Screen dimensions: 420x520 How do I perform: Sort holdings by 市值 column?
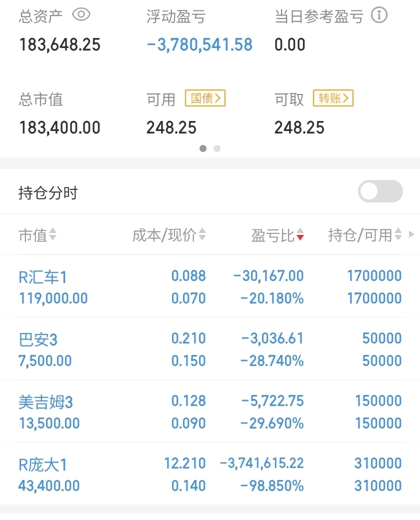tap(37, 235)
